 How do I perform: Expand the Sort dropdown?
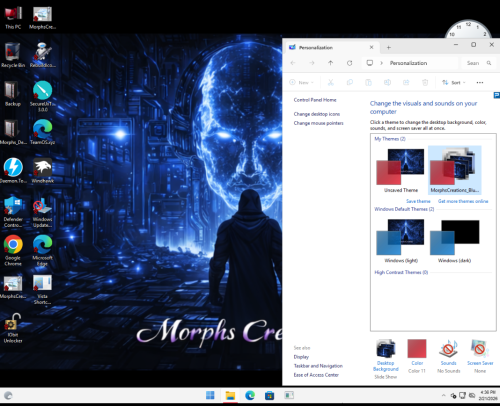click(x=454, y=82)
